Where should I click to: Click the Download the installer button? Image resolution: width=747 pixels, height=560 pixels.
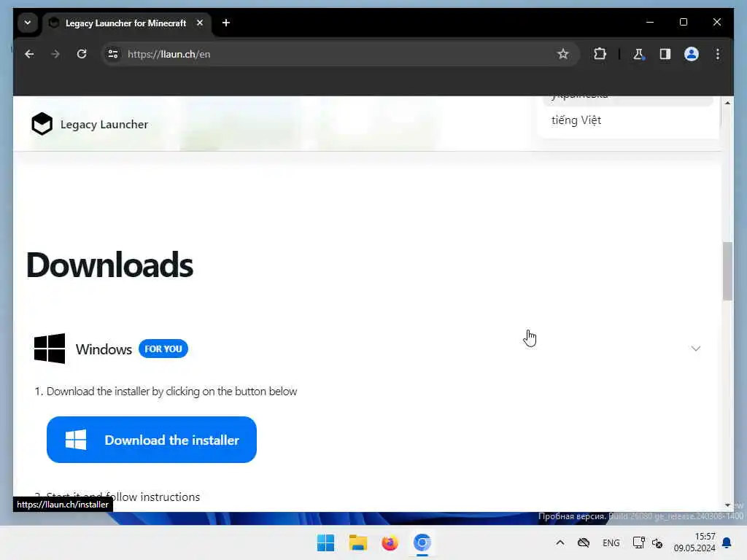point(152,440)
